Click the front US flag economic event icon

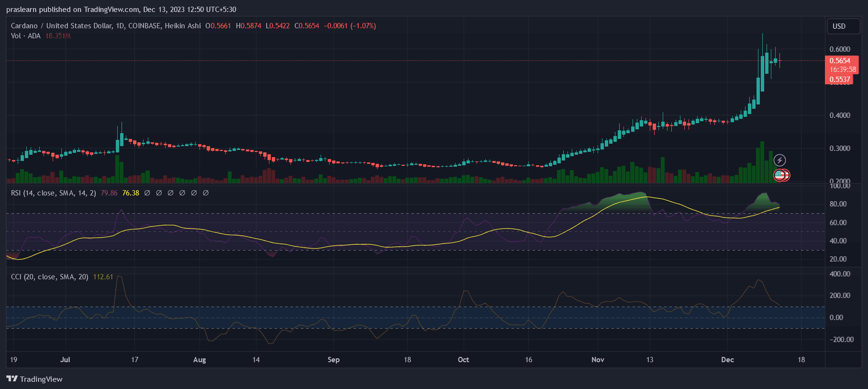[779, 175]
